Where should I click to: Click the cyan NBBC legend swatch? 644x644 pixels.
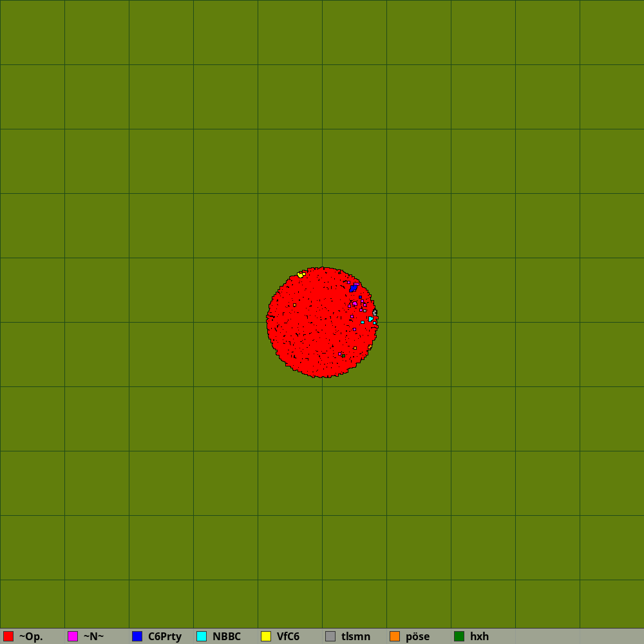click(202, 636)
